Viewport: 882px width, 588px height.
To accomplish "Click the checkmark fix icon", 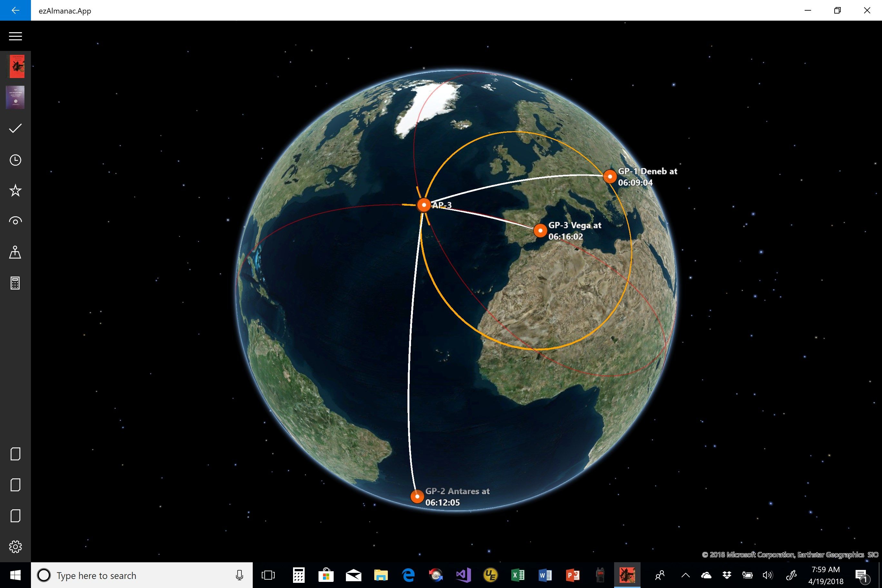I will pos(16,129).
